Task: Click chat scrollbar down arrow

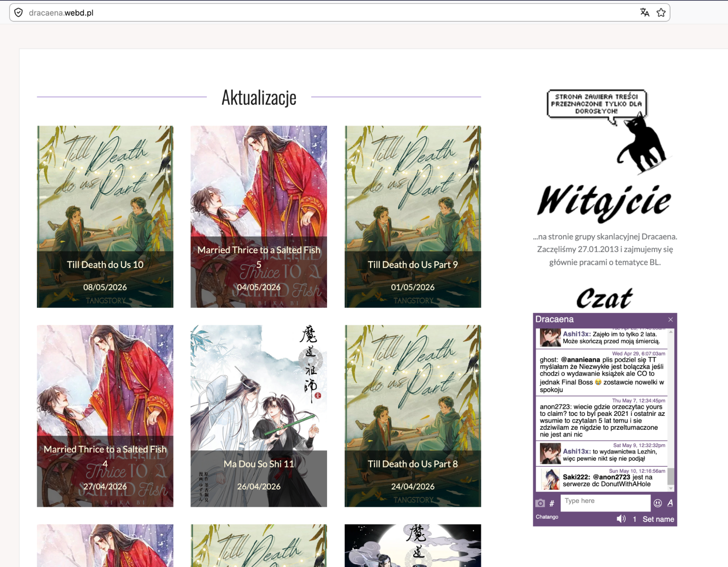Action: 671,489
